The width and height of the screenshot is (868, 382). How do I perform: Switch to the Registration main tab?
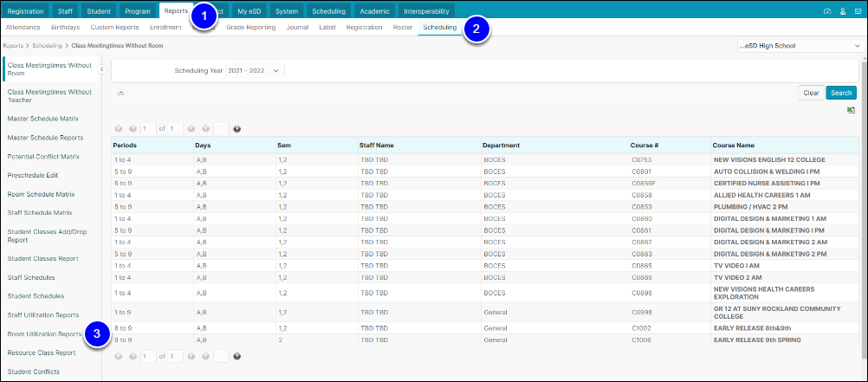point(26,11)
